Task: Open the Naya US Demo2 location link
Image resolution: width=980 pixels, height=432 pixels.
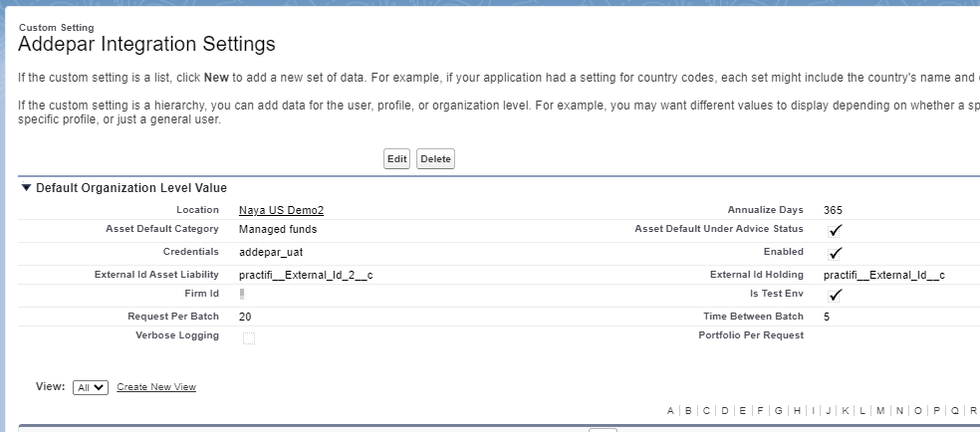Action: (281, 210)
